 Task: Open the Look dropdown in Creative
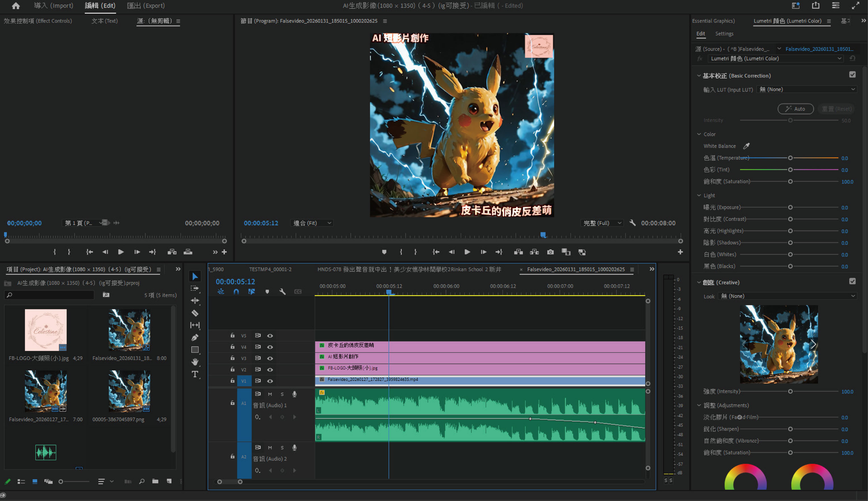point(787,296)
